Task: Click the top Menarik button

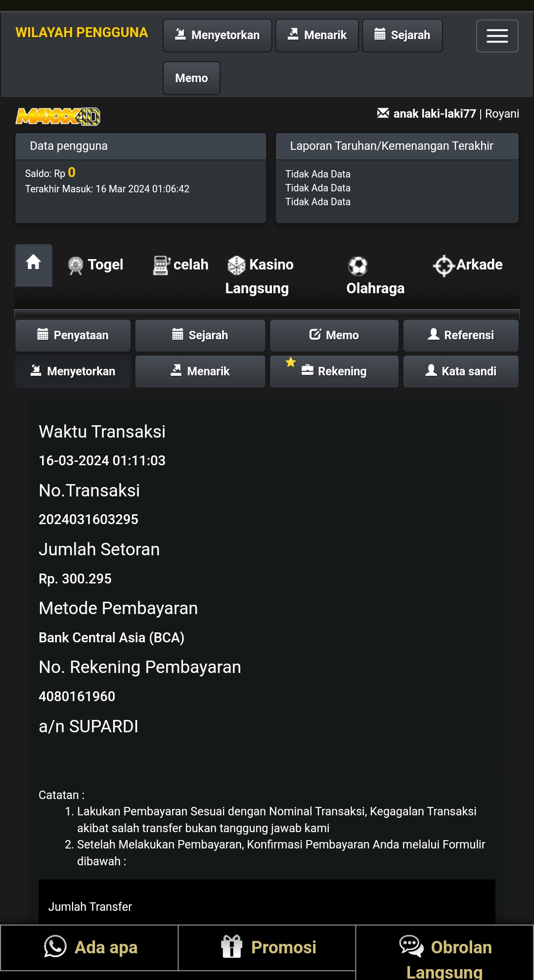Action: [x=317, y=36]
